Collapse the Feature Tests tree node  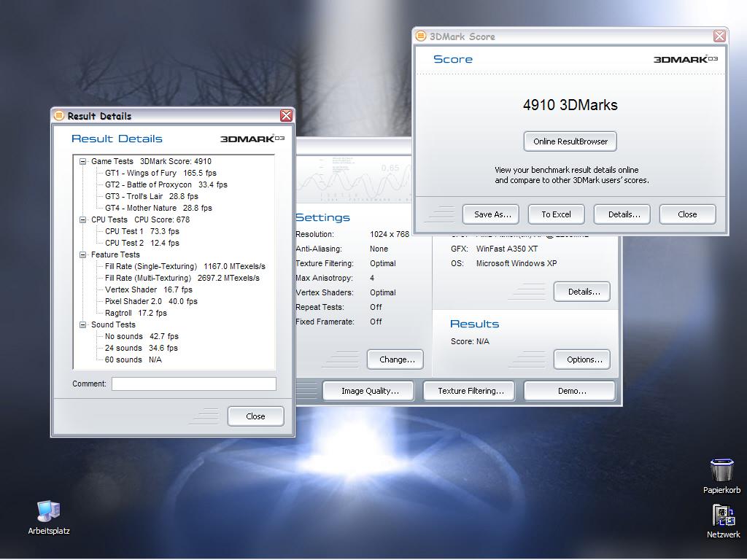tap(83, 254)
